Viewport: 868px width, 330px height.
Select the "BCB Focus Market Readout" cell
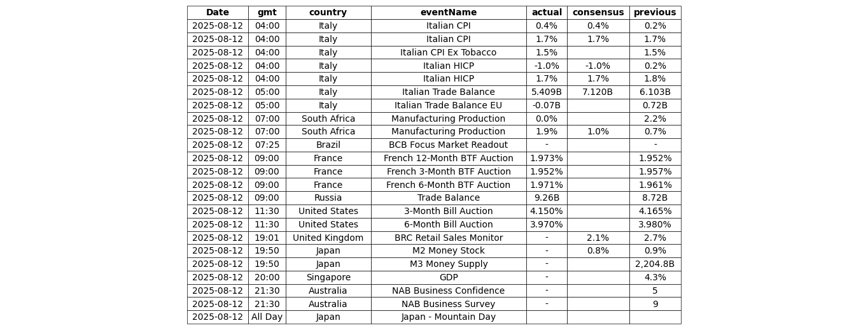coord(448,145)
